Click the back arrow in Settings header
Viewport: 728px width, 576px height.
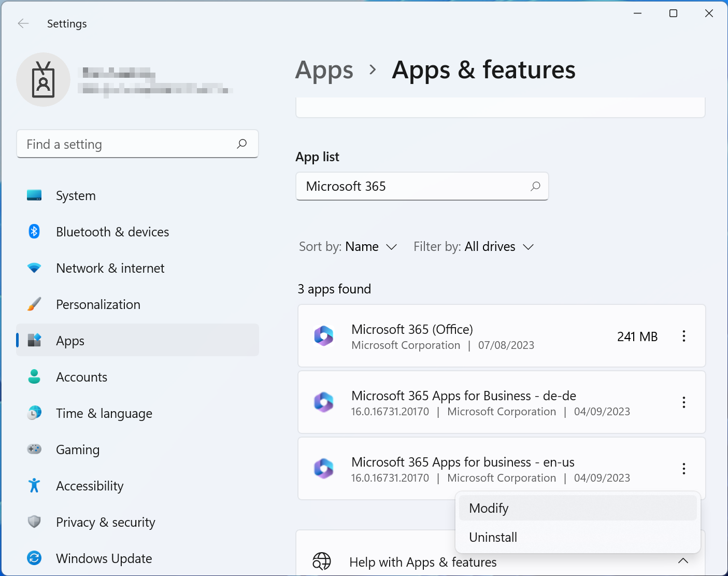(x=23, y=24)
